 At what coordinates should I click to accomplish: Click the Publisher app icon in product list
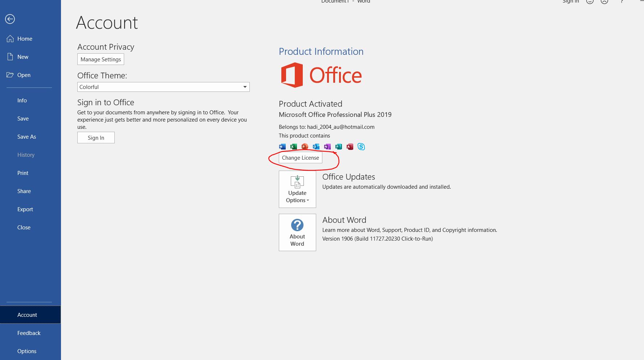pos(339,147)
